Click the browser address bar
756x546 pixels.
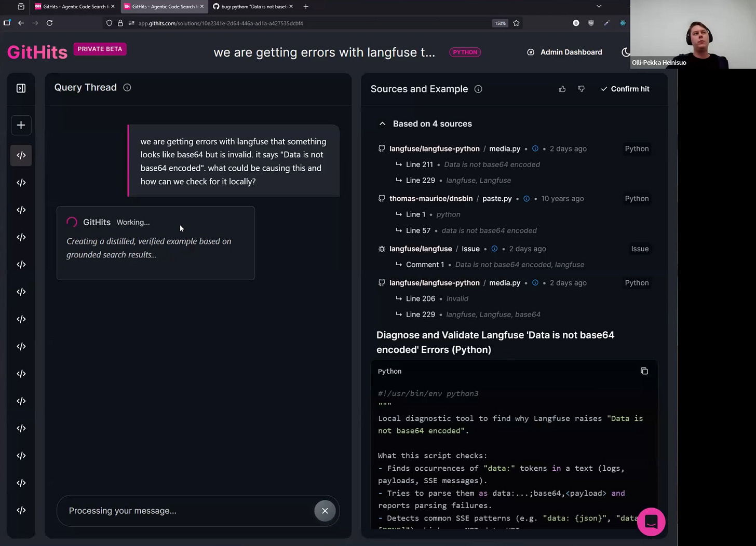[x=312, y=23]
